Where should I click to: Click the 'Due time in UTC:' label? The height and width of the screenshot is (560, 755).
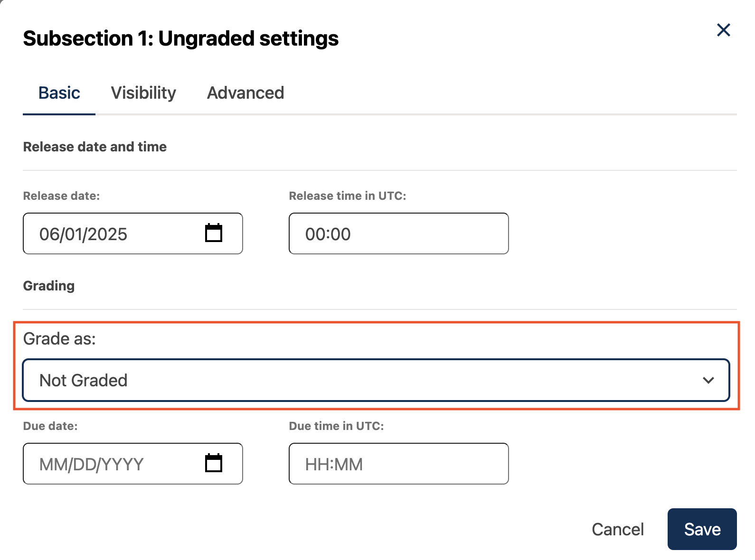pos(336,426)
